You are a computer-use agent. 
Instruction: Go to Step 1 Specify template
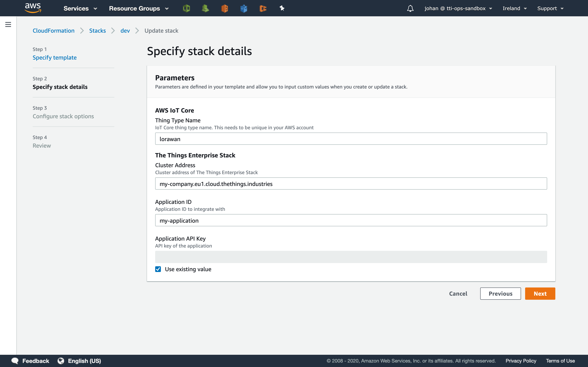55,57
